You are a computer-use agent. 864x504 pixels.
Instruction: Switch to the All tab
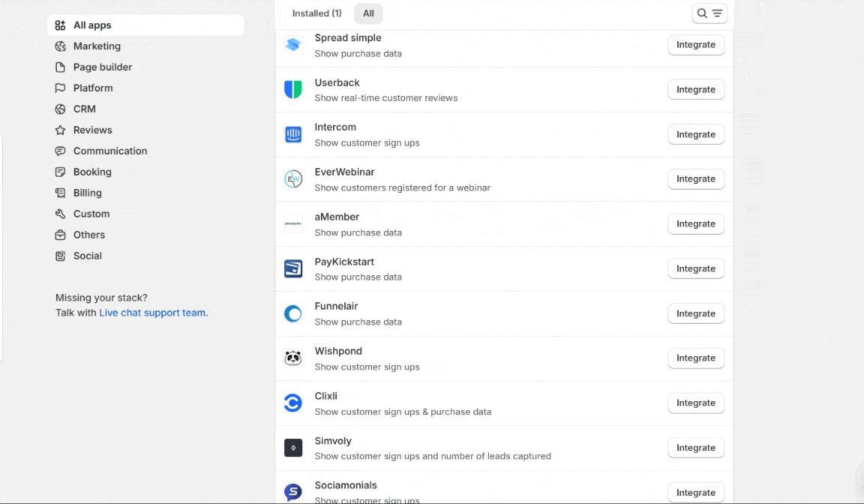369,13
